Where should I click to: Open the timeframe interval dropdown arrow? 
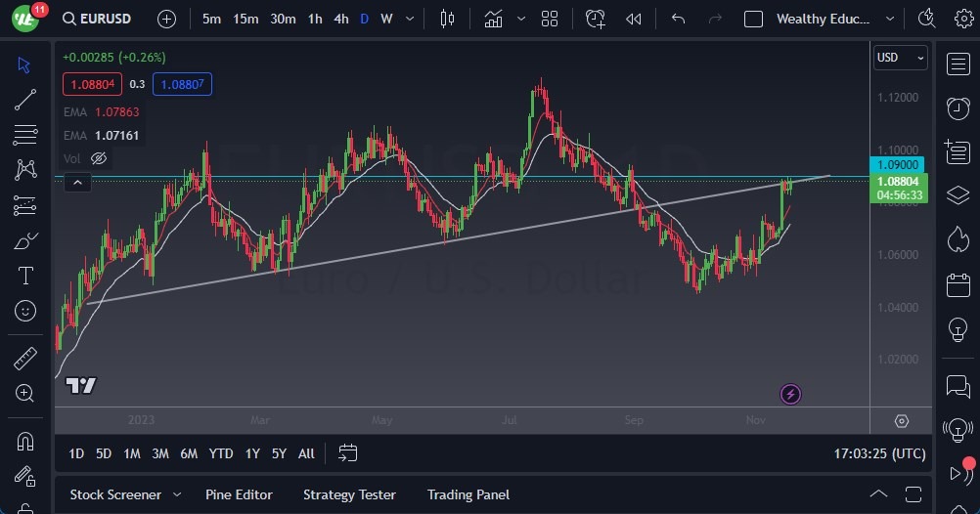(x=410, y=19)
